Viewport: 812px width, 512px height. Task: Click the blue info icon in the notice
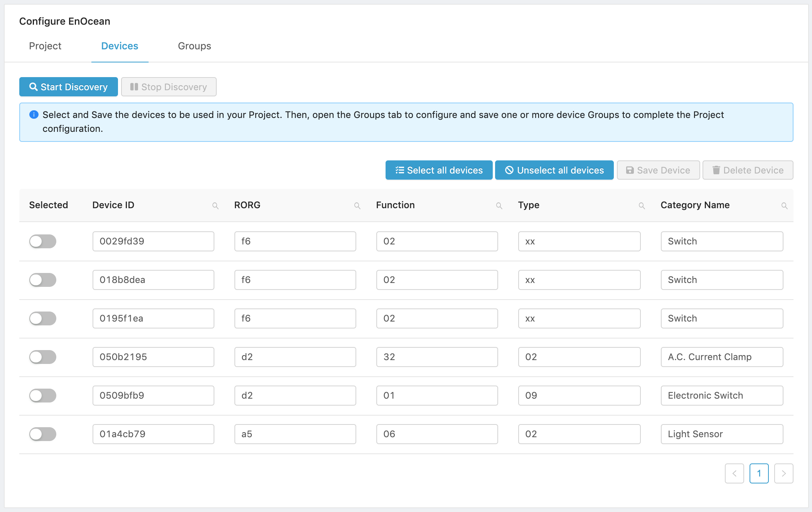coord(34,115)
